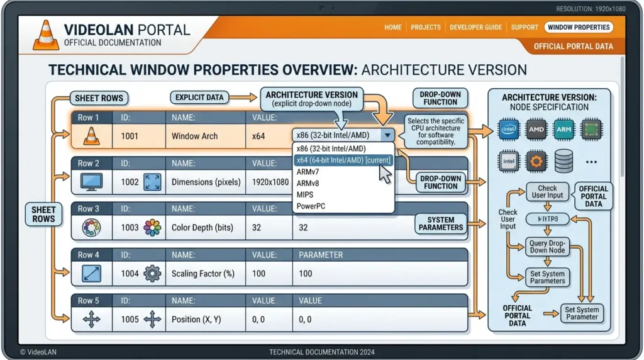
Task: Pick x64 (64-bit Intel/AMD) [current] option
Action: point(343,160)
